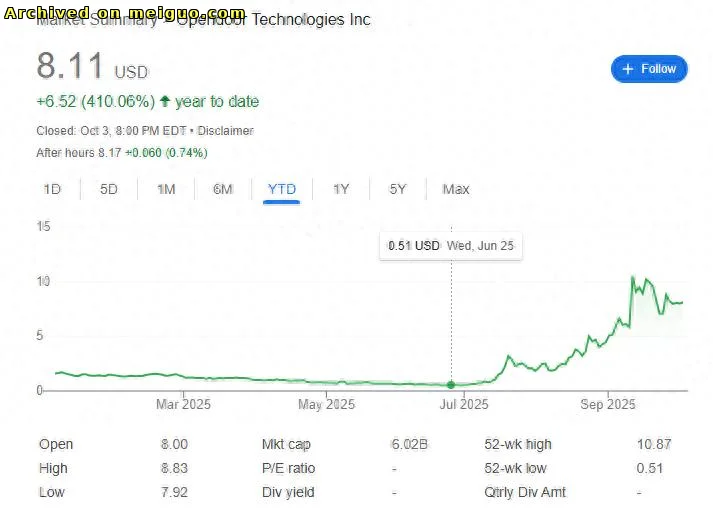Show the 1M chart view

[166, 189]
